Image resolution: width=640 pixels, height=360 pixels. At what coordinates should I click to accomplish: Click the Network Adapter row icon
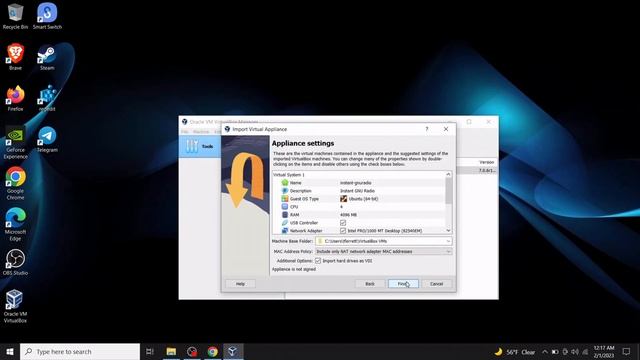point(285,231)
